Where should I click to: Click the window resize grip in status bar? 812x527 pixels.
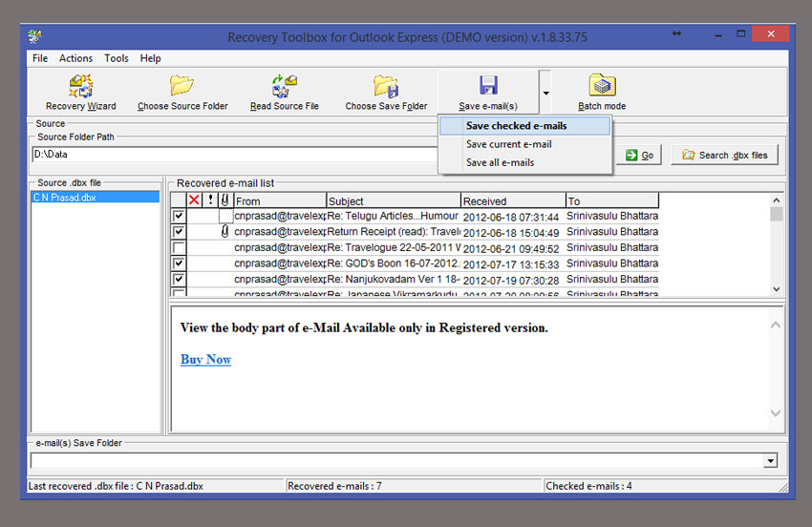point(783,487)
